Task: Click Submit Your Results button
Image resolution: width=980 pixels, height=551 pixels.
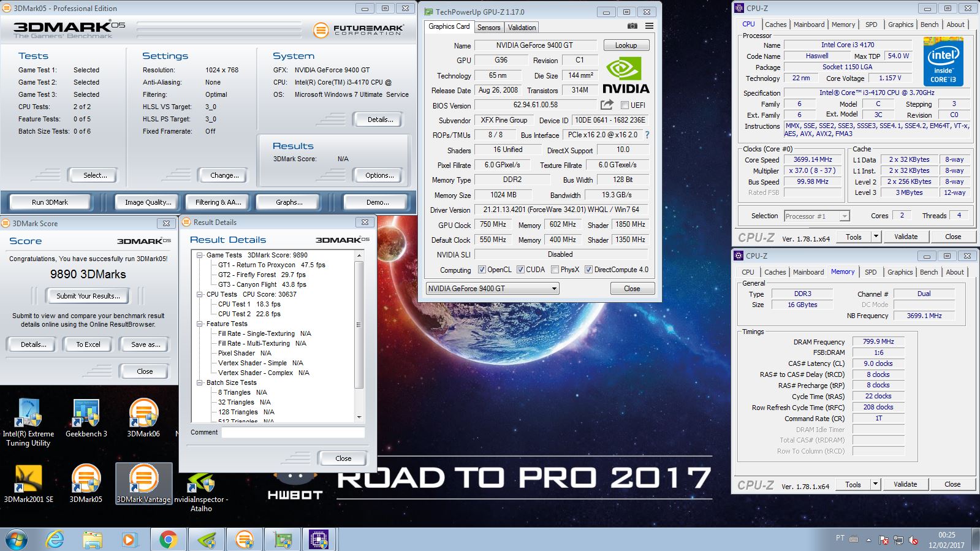Action: (88, 296)
